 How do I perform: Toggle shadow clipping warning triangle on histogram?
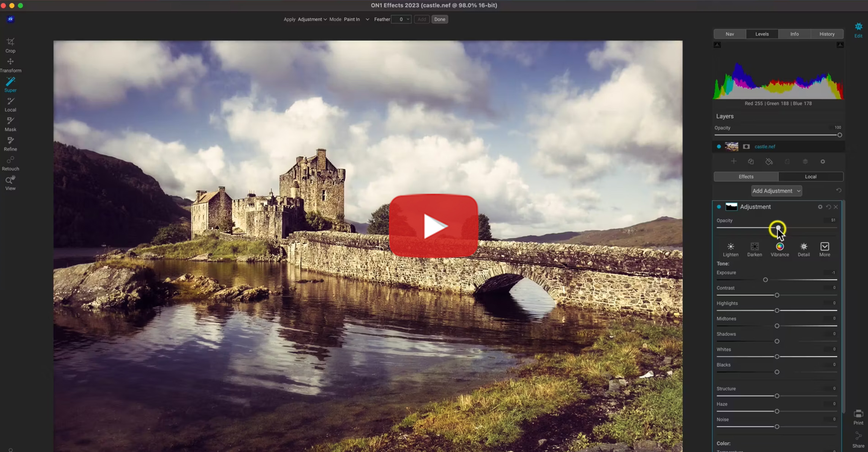click(717, 45)
